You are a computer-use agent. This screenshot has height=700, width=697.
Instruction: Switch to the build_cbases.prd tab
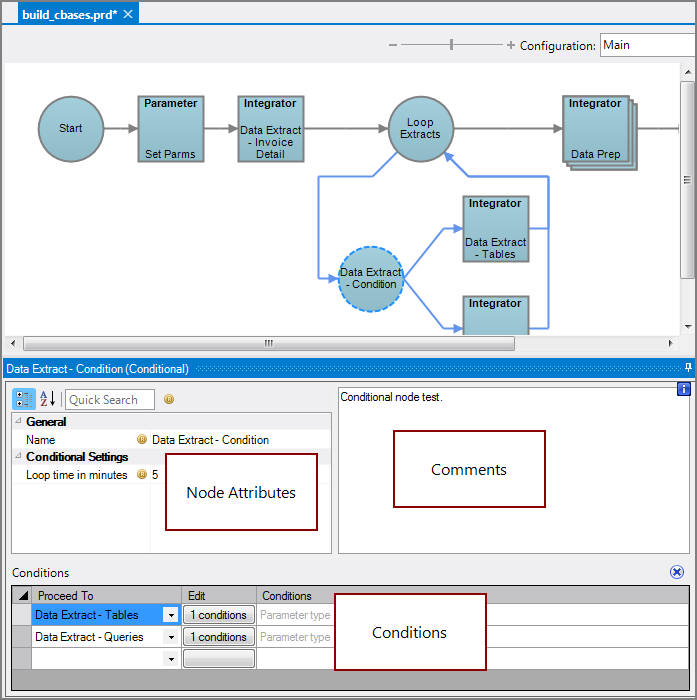click(69, 14)
